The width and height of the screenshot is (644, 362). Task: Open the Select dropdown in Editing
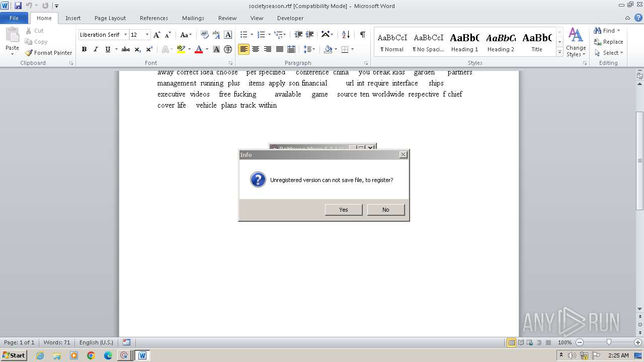(608, 53)
